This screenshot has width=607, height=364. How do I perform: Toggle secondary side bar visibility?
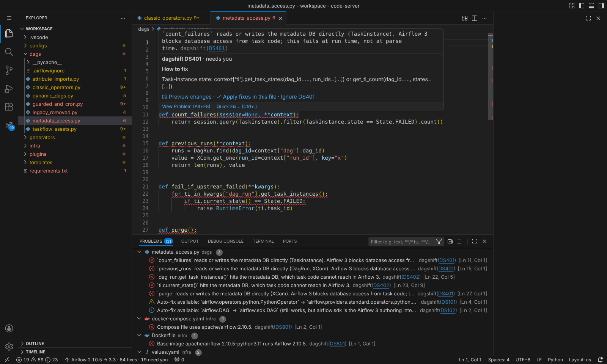(601, 6)
